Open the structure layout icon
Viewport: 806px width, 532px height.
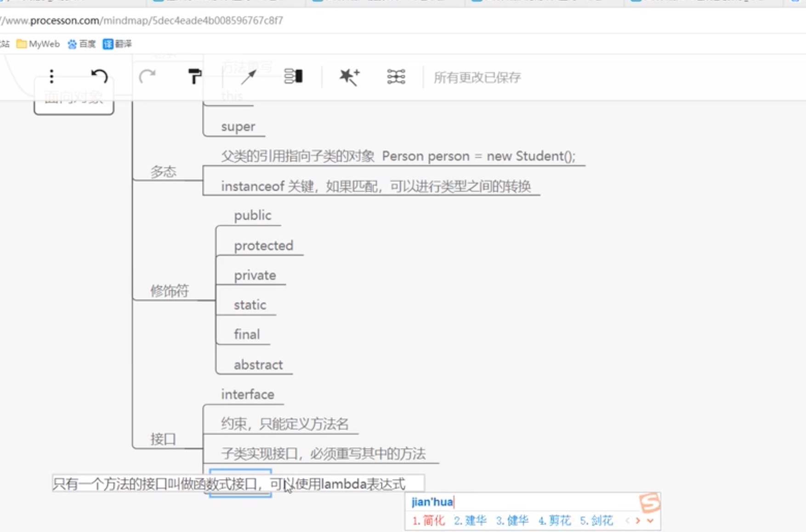pos(293,76)
